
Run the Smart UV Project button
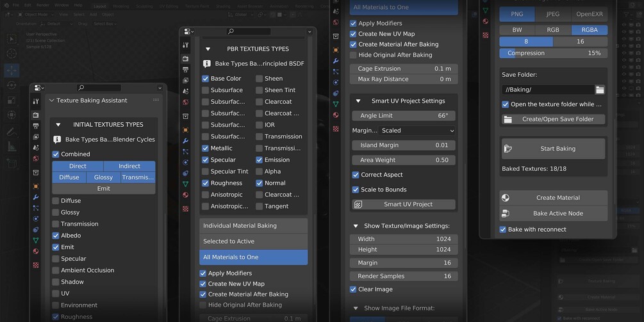(404, 204)
